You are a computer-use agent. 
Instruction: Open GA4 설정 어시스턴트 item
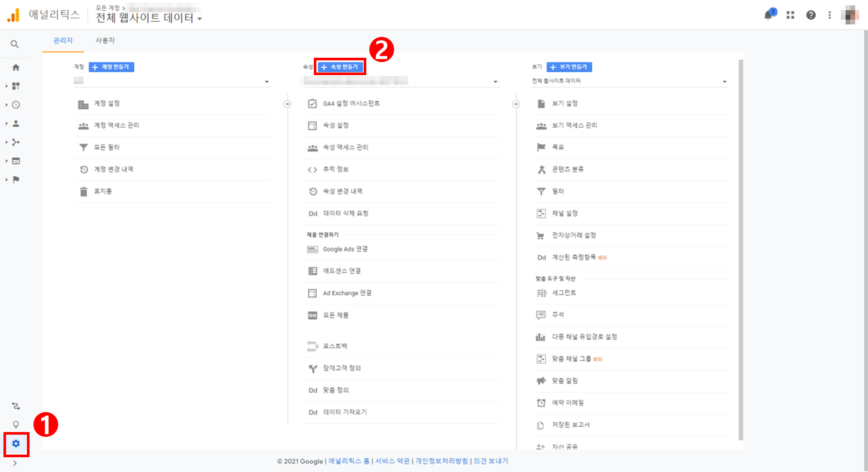[351, 103]
